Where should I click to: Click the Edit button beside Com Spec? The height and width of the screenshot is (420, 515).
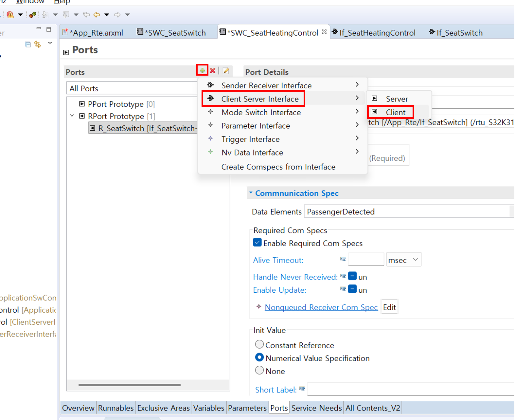[x=389, y=307]
